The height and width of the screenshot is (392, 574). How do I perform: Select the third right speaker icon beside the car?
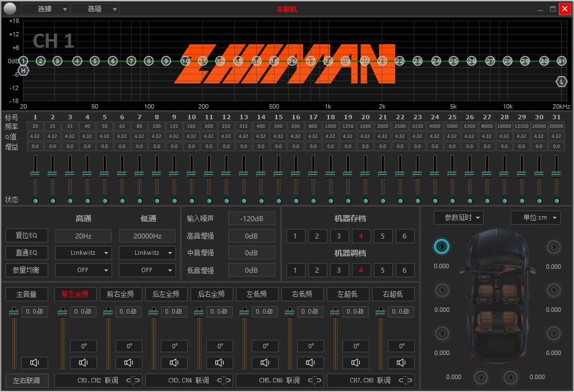coord(553,334)
